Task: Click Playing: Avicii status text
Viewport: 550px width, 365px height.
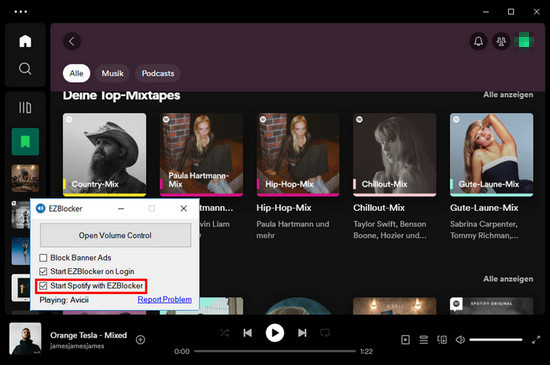Action: coord(64,300)
